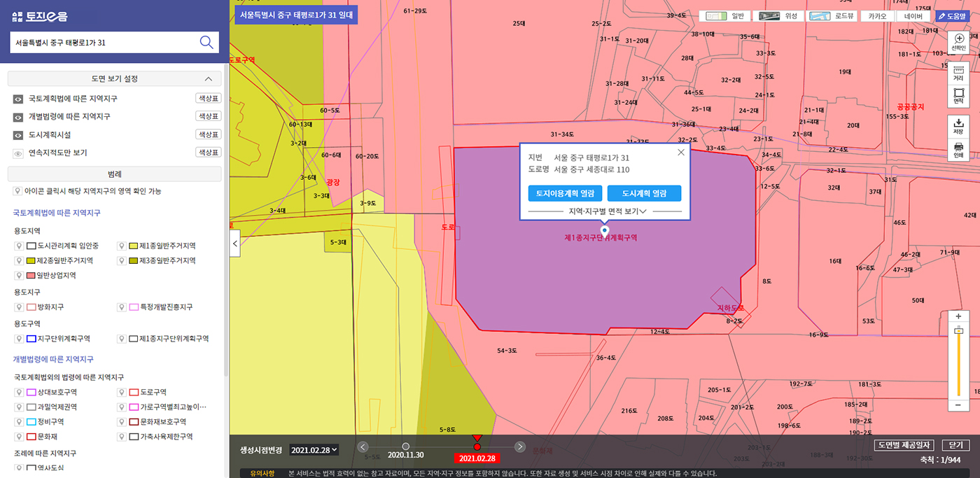Click pin icon for 도시관리계획 입안중
The width and height of the screenshot is (980, 478).
click(19, 246)
